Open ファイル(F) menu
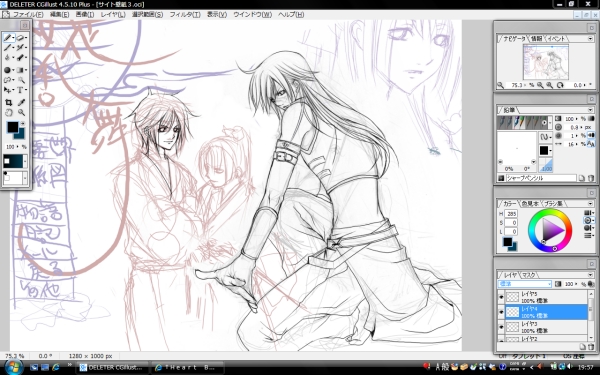Screen dimensions: 600x375 (x=28, y=15)
